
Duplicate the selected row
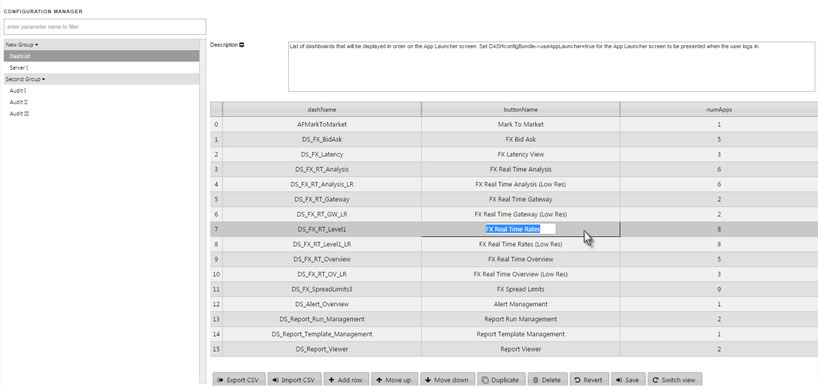(500, 380)
